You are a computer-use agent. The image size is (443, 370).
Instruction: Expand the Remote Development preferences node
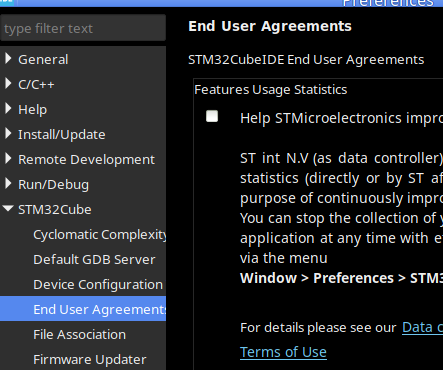pyautogui.click(x=8, y=159)
